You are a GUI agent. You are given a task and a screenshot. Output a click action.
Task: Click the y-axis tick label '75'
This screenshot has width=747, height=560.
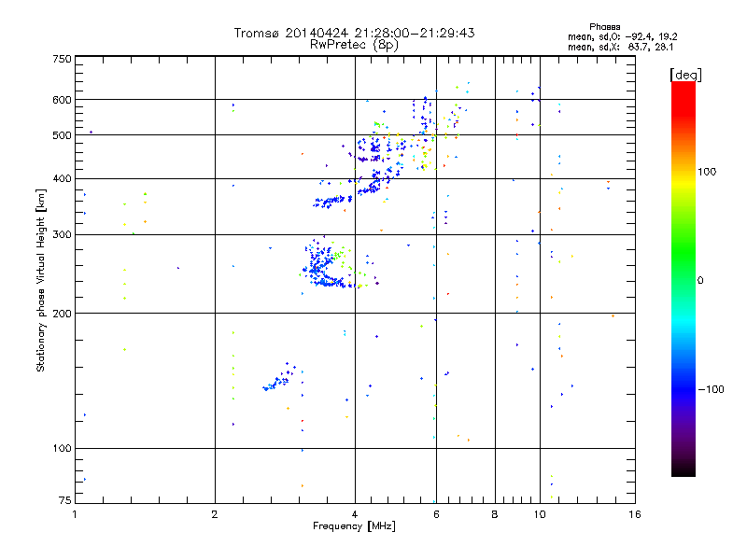65,500
